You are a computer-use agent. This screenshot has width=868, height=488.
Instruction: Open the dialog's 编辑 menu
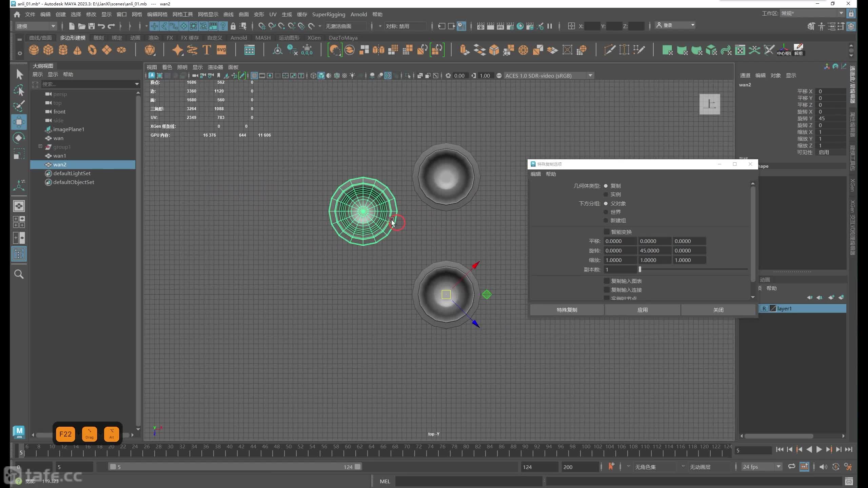coord(535,174)
